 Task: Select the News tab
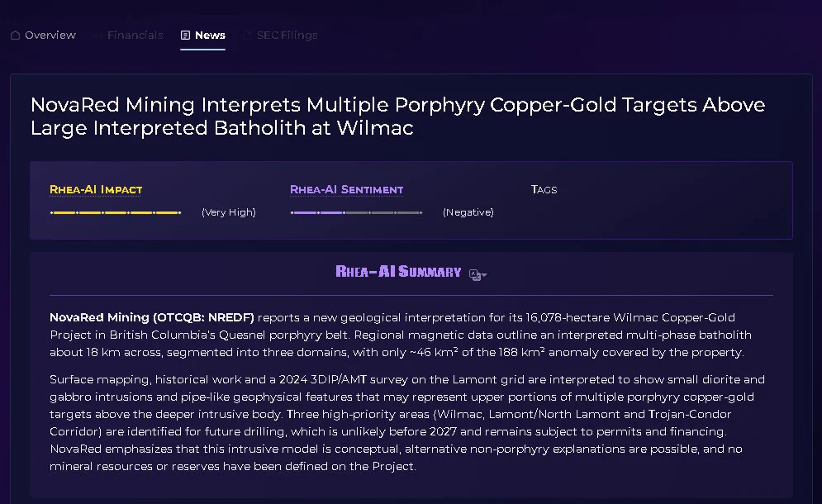203,36
